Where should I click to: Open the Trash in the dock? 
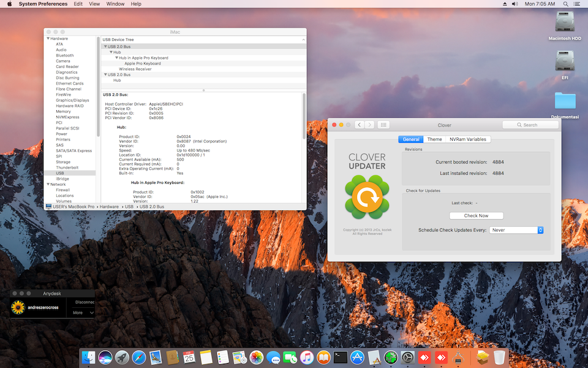[x=499, y=358]
